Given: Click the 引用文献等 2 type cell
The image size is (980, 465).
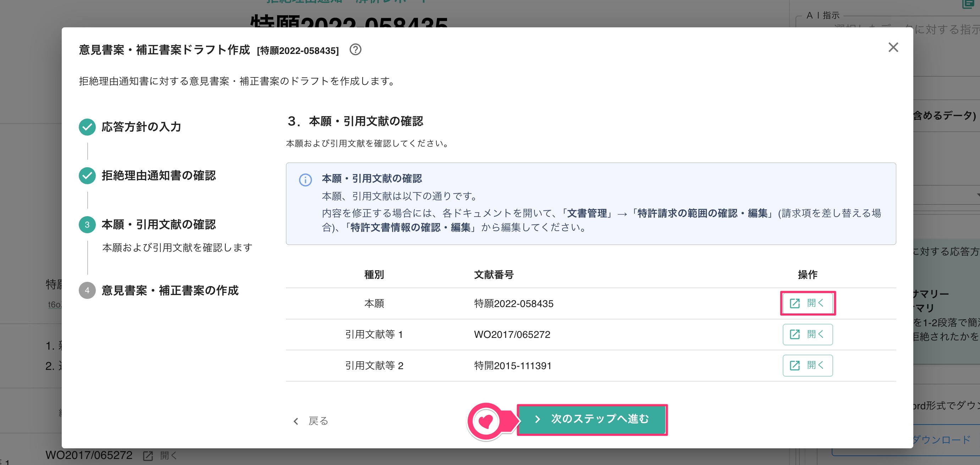Looking at the screenshot, I should pos(374,366).
